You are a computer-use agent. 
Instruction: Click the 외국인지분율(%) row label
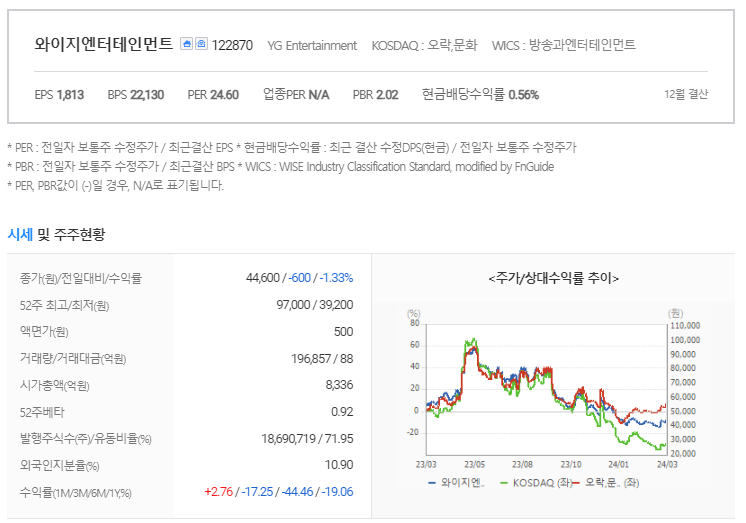59,465
